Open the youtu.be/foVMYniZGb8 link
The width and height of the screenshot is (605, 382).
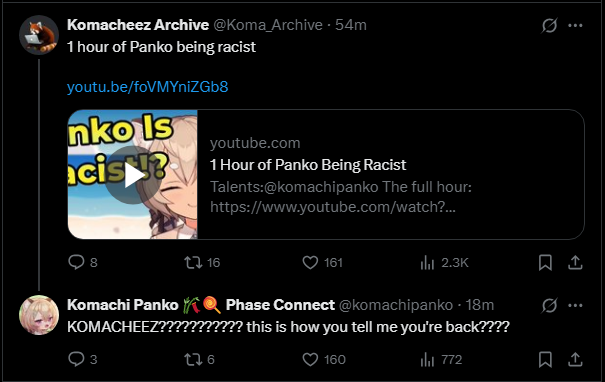(x=147, y=87)
